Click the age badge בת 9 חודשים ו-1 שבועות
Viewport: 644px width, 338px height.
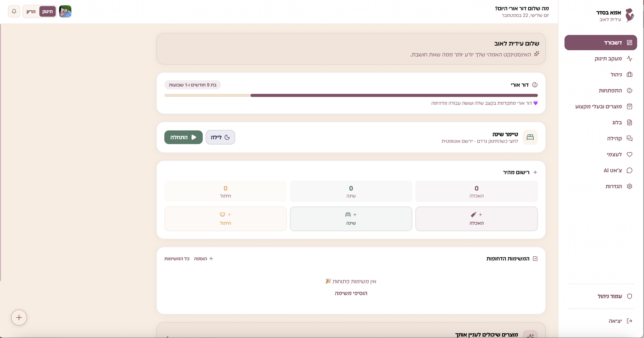click(193, 85)
